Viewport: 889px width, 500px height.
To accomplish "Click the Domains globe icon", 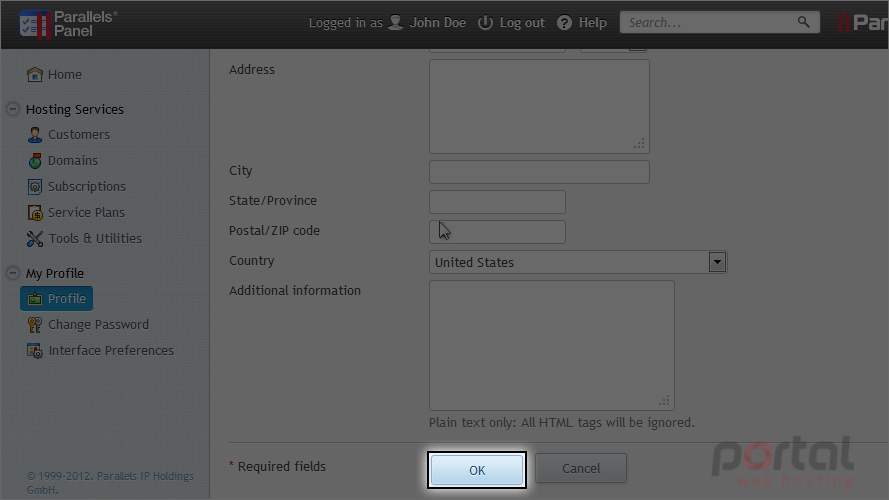I will [35, 160].
